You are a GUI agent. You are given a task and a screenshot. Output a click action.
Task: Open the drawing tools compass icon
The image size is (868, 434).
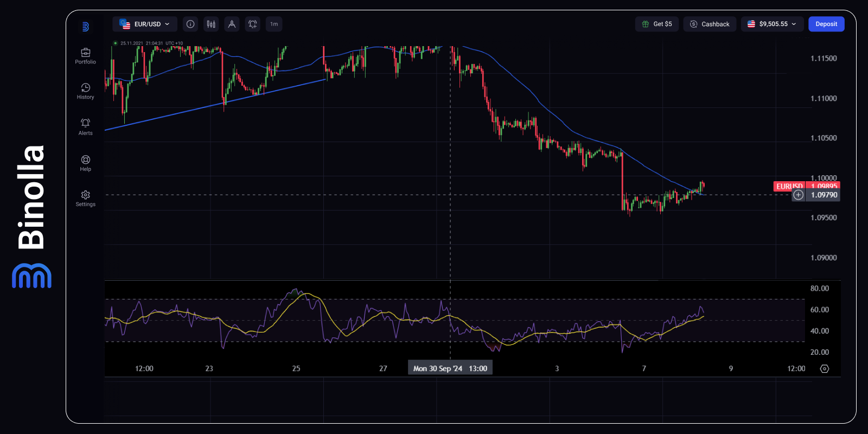(x=232, y=24)
